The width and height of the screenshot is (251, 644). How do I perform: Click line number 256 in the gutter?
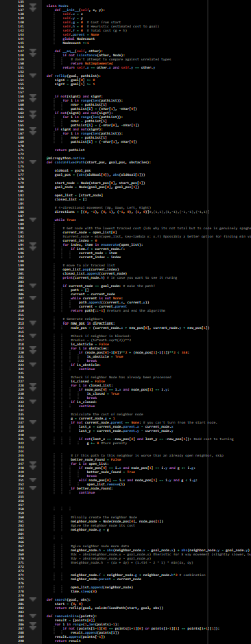pyautogui.click(x=21, y=501)
